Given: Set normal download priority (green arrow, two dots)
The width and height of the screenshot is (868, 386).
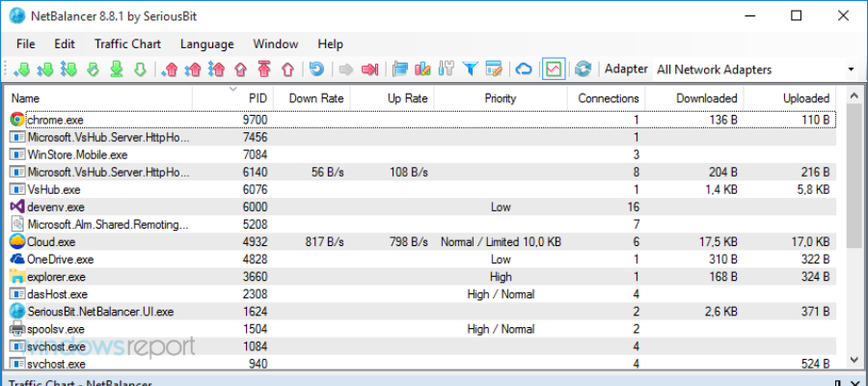Looking at the screenshot, I should coord(44,69).
